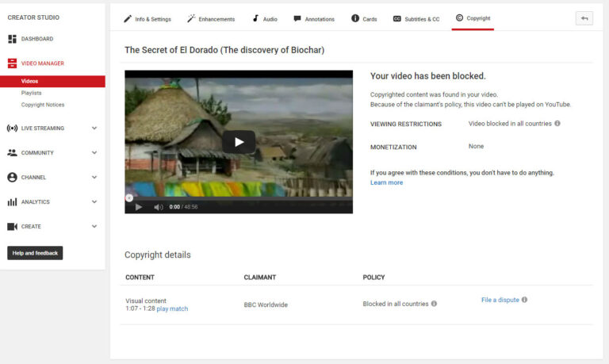Click the volume speaker icon in player
Viewport: 609px width, 364px height.
click(158, 207)
